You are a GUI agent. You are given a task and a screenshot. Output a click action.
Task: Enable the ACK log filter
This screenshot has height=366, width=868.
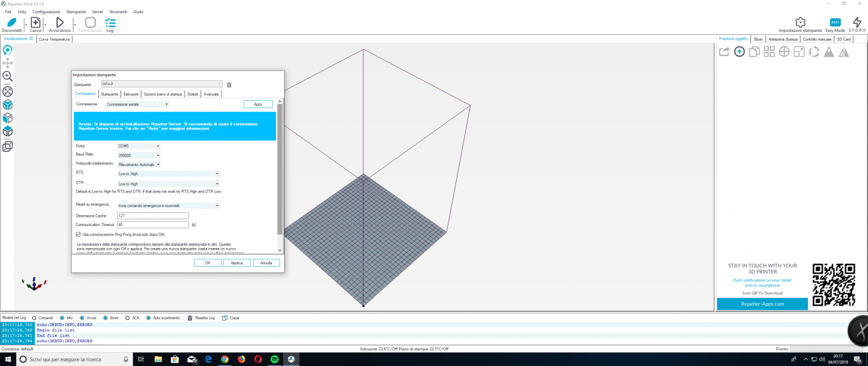tap(128, 318)
